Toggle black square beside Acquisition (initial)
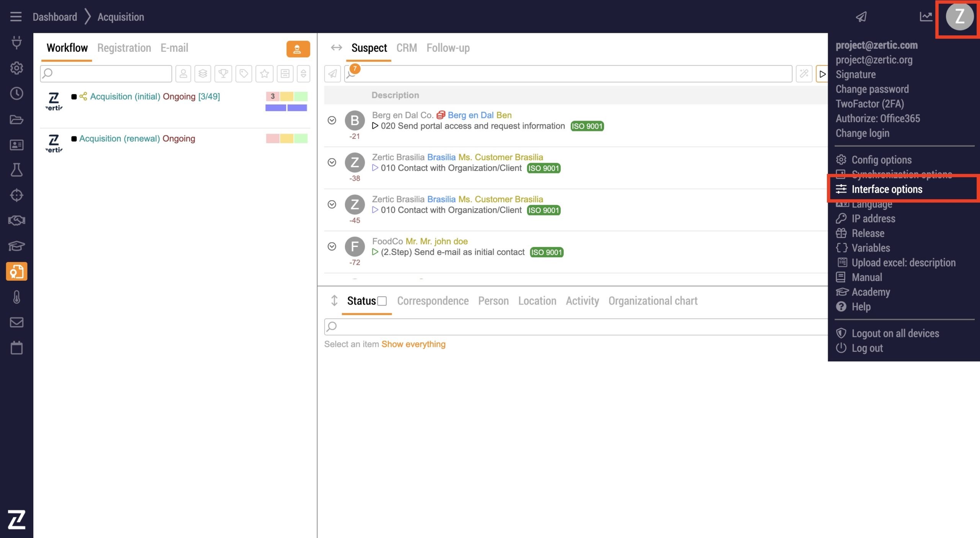This screenshot has width=980, height=538. click(x=74, y=96)
